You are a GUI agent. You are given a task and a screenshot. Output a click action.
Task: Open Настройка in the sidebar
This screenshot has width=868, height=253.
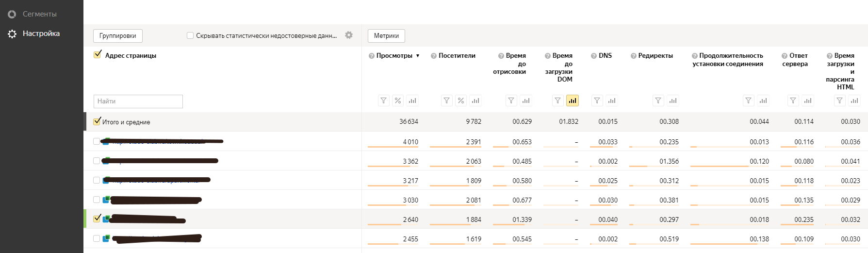(41, 34)
